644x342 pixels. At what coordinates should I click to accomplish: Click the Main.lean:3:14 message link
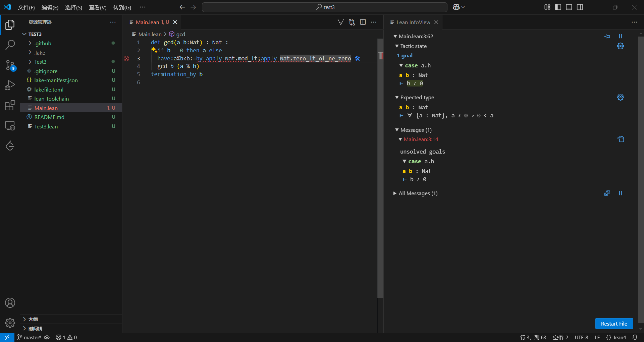click(421, 139)
